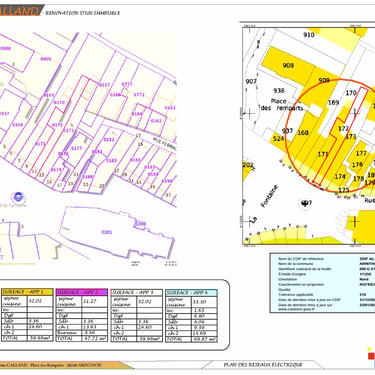Click the round globe logo under the left cadastral map

click(x=18, y=198)
